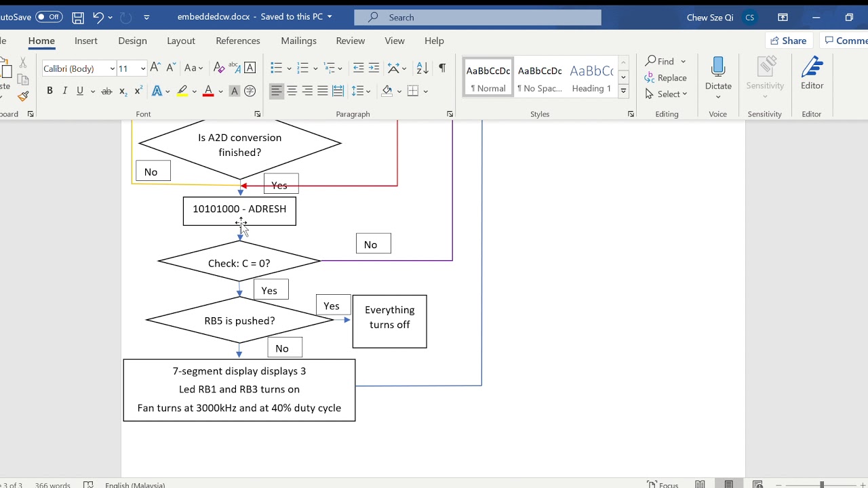Toggle right text alignment
Viewport: 868px width, 488px height.
point(307,91)
